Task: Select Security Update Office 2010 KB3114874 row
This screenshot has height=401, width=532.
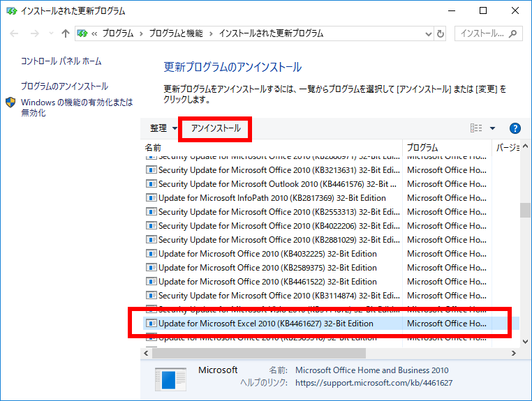Action: 331,296
